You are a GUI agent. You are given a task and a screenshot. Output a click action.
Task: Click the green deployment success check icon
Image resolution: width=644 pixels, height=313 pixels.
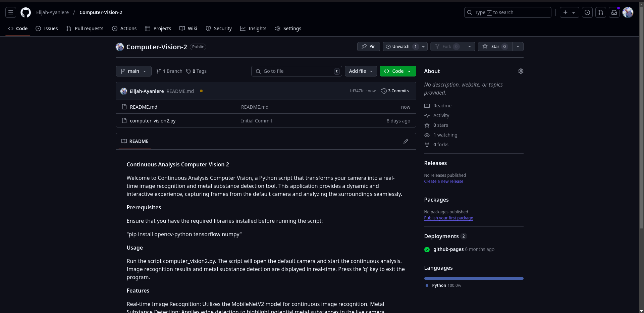[427, 250]
